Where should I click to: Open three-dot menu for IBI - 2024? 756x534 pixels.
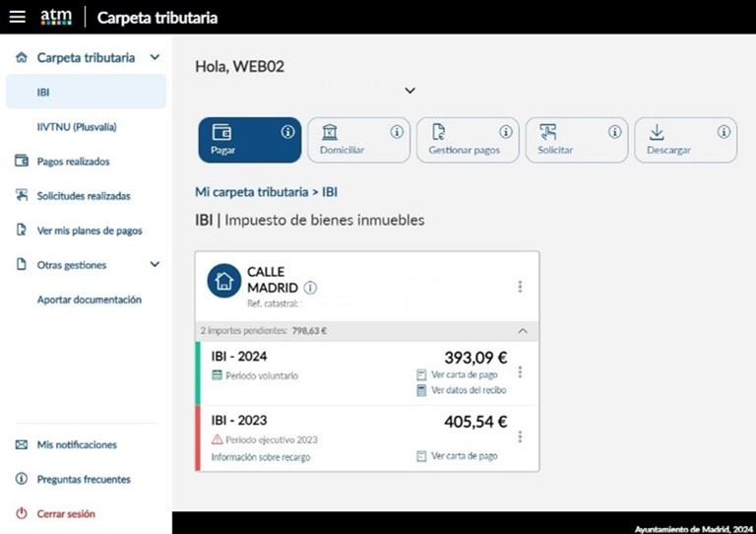pyautogui.click(x=520, y=372)
